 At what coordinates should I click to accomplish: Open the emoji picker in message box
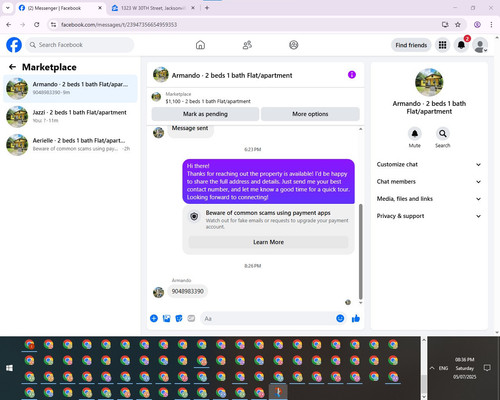[x=340, y=318]
